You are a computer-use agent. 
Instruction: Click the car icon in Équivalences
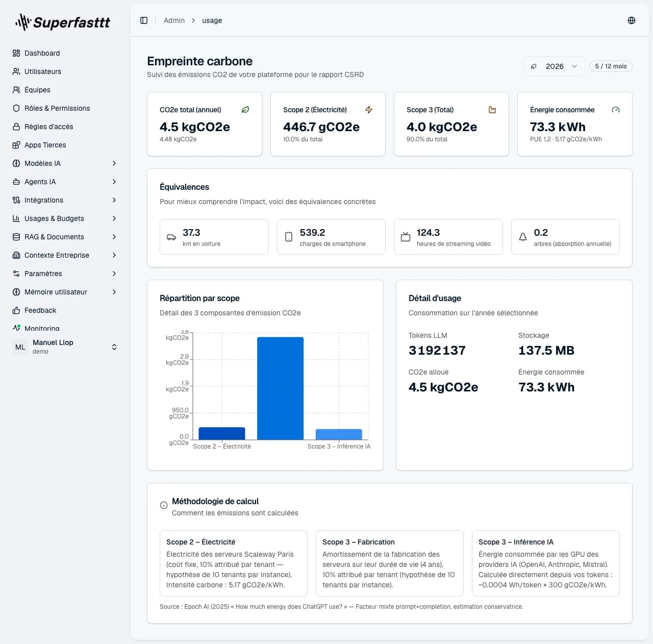click(x=171, y=237)
